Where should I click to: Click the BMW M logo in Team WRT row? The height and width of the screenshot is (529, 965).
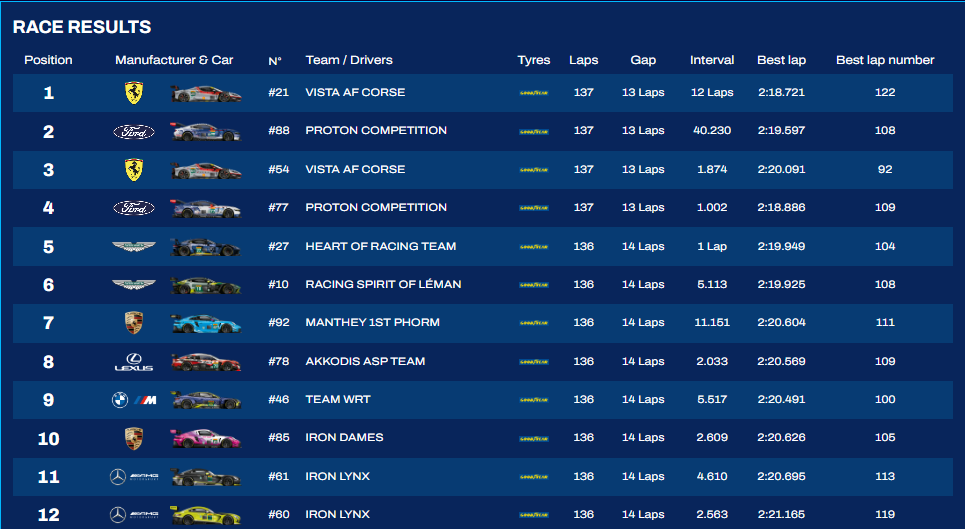pyautogui.click(x=134, y=400)
